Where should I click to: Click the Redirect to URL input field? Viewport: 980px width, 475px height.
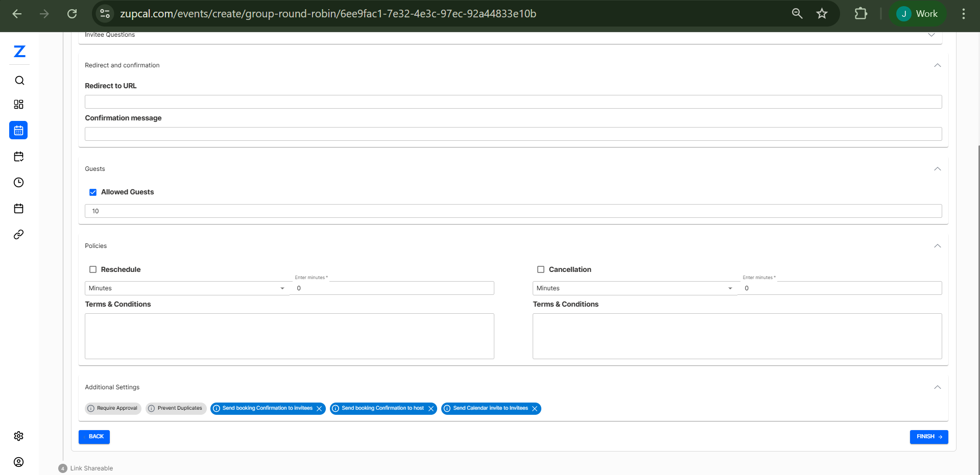click(513, 102)
